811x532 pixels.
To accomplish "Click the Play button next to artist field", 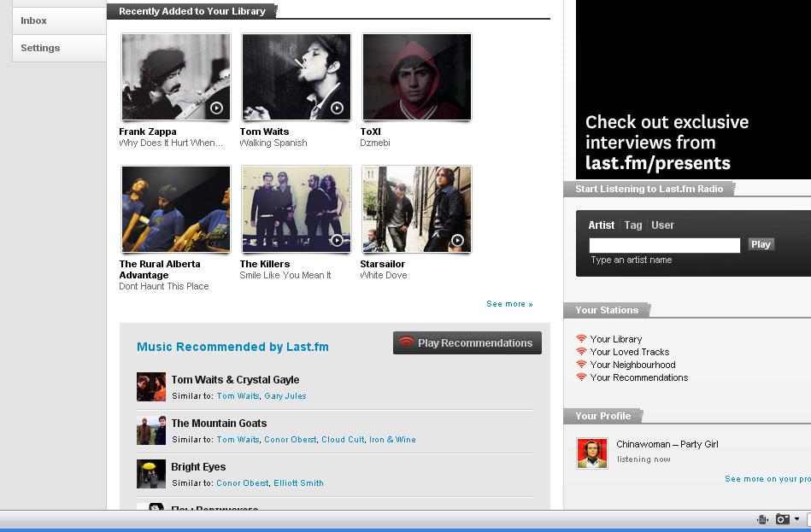I will click(x=761, y=244).
